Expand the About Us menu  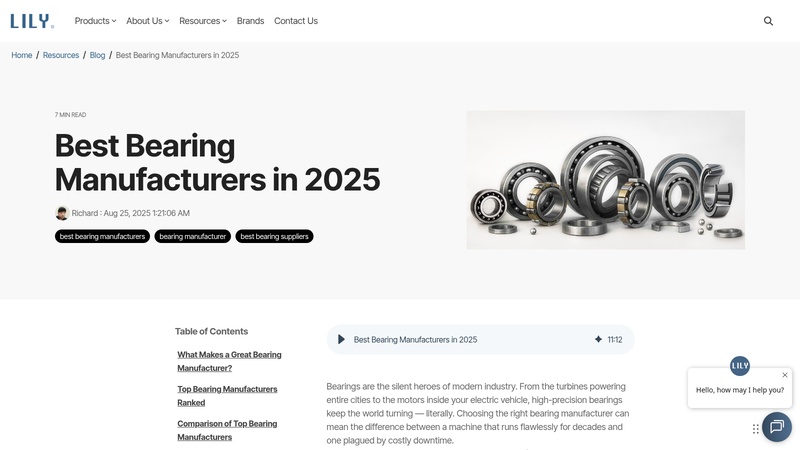(x=147, y=21)
